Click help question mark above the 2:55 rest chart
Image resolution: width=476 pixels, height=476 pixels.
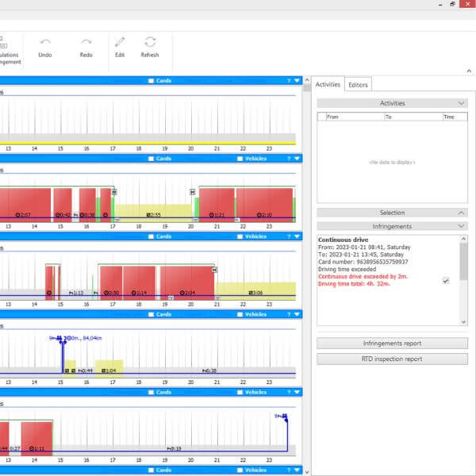tap(289, 159)
